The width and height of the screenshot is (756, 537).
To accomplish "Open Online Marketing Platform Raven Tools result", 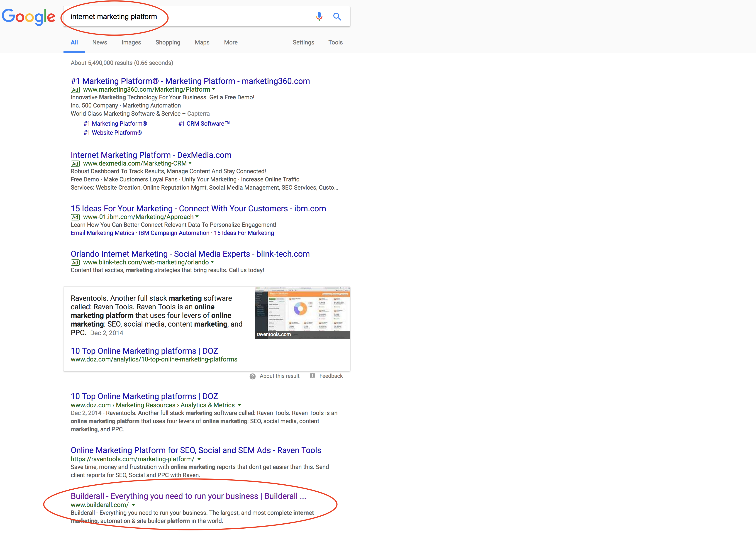I will point(196,450).
